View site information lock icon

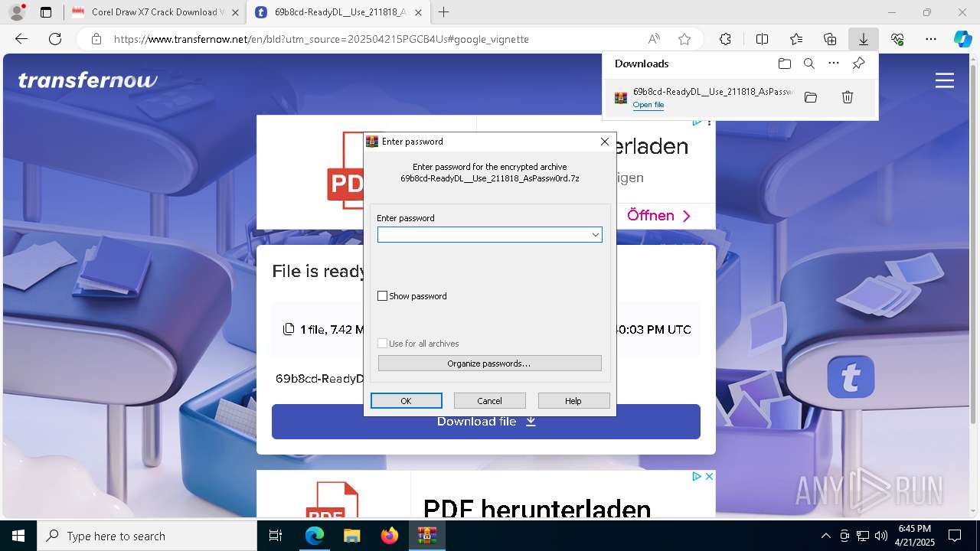pyautogui.click(x=96, y=39)
